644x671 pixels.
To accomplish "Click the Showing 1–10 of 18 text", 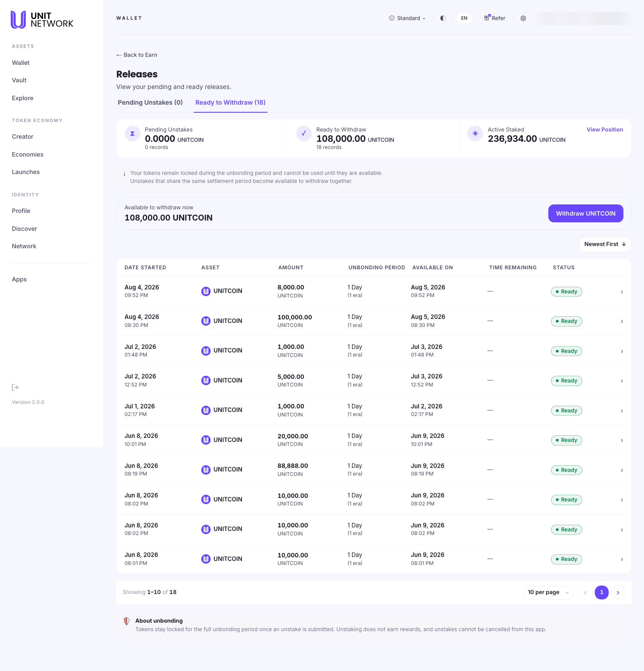I will tap(149, 592).
